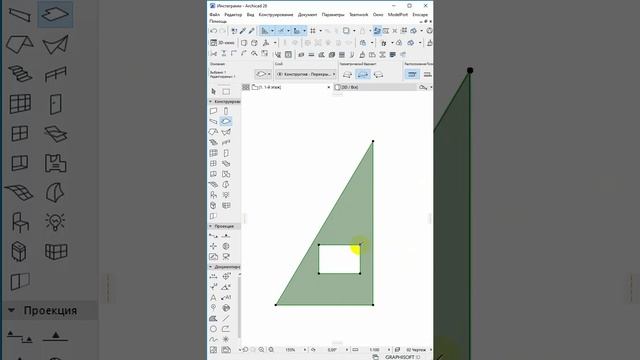640x360 pixels.
Task: Click the Undo arrow in toolbar
Action: point(213,31)
